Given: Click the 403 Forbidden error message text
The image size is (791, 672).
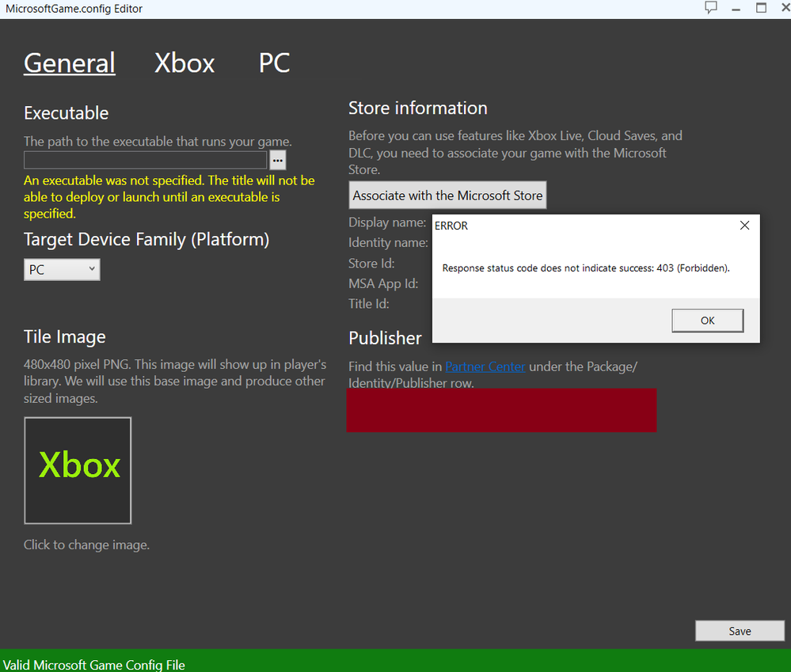Looking at the screenshot, I should (586, 268).
